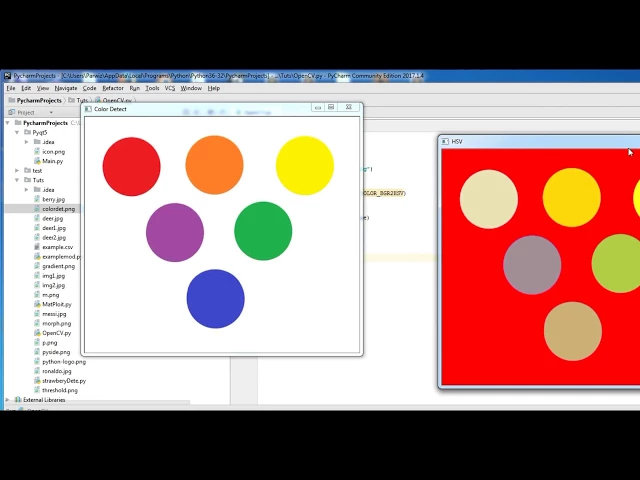The width and height of the screenshot is (640, 480).
Task: Open the Run menu
Action: pyautogui.click(x=135, y=88)
